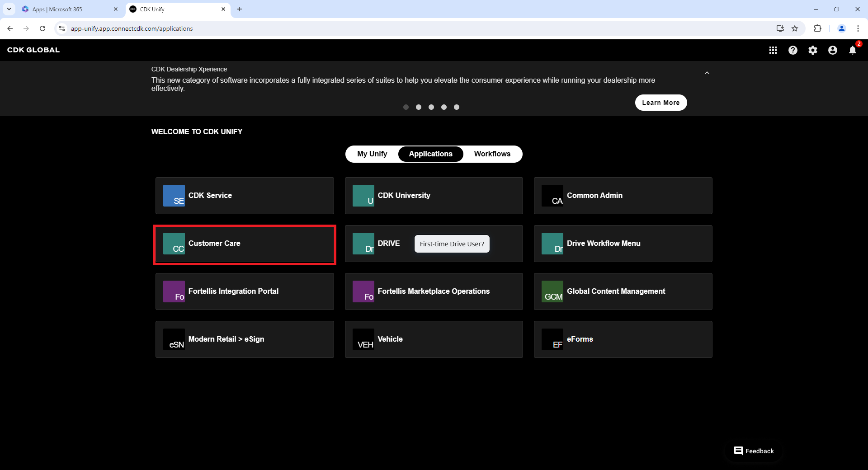Open Modern Retail > eSign label
This screenshot has height=470, width=868.
click(226, 339)
